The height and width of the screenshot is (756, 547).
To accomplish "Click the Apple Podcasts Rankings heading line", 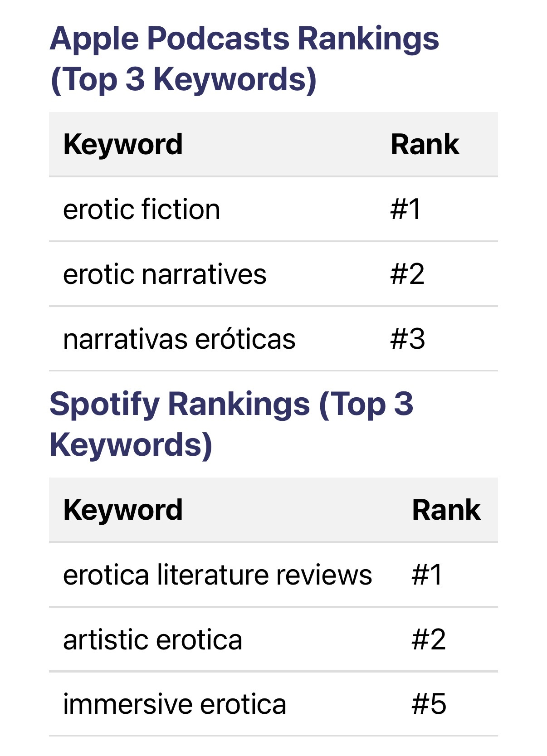I will click(x=244, y=39).
